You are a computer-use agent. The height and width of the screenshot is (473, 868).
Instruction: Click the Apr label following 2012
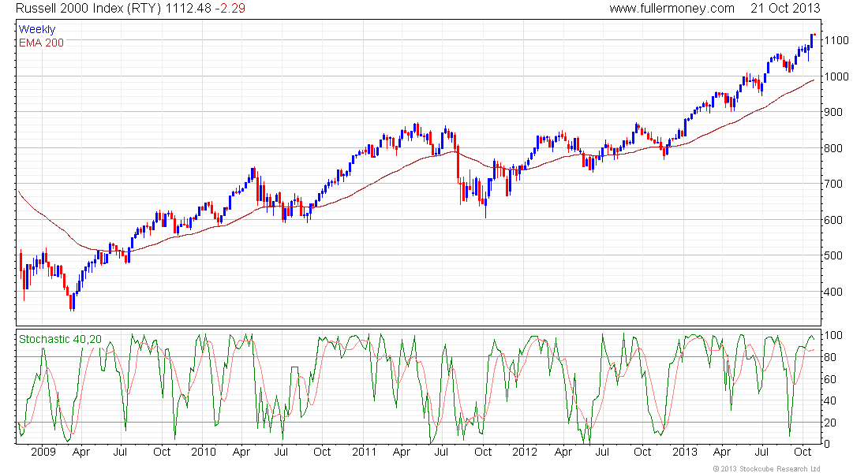[563, 452]
